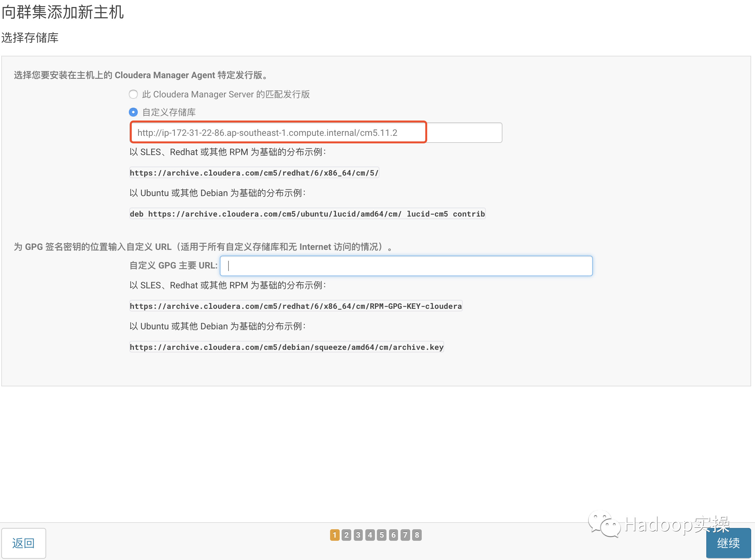The width and height of the screenshot is (755, 560).
Task: Select the 自定义存储库 radio option
Action: (133, 112)
